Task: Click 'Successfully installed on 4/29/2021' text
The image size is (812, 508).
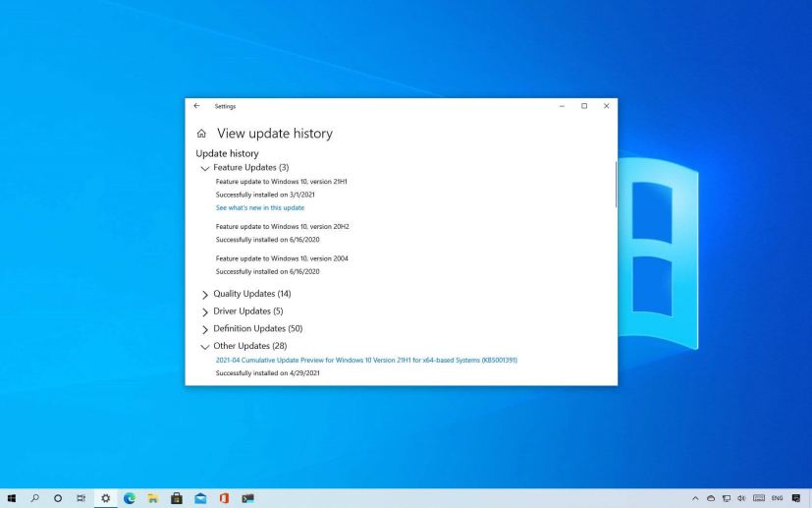Action: (x=268, y=373)
